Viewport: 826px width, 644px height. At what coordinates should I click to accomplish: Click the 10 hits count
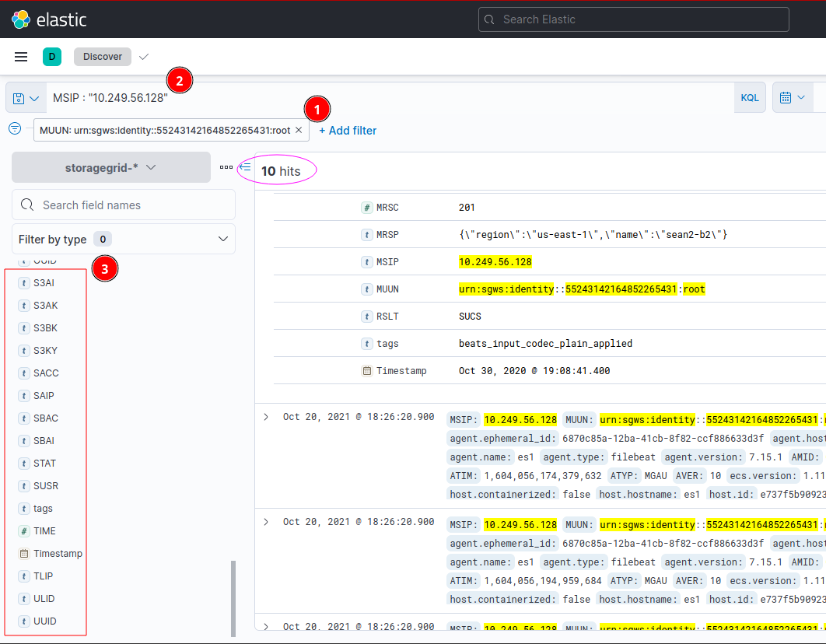pyautogui.click(x=281, y=171)
